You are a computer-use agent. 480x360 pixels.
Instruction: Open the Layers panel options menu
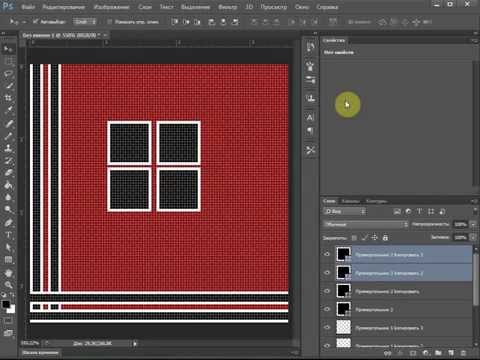(x=474, y=201)
